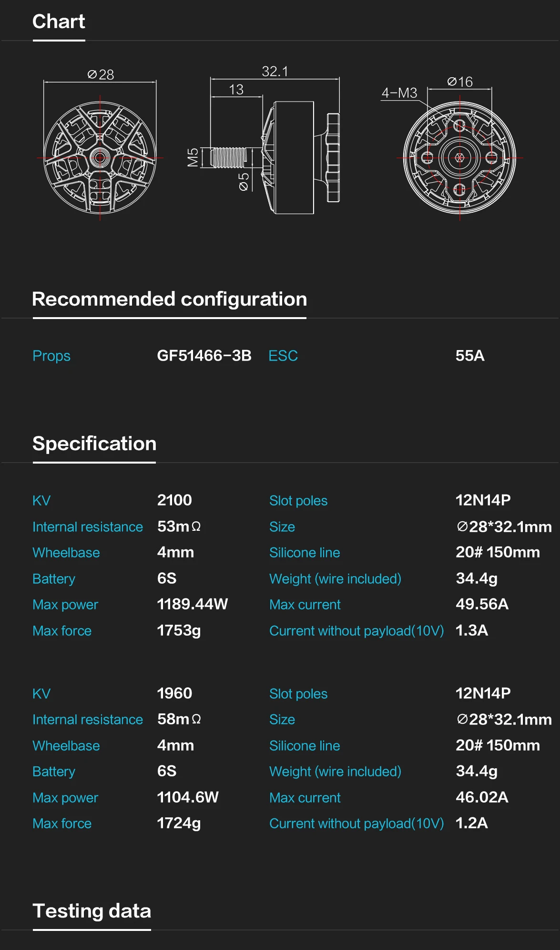Select the Chart section heading
Image resolution: width=560 pixels, height=950 pixels.
tap(59, 21)
